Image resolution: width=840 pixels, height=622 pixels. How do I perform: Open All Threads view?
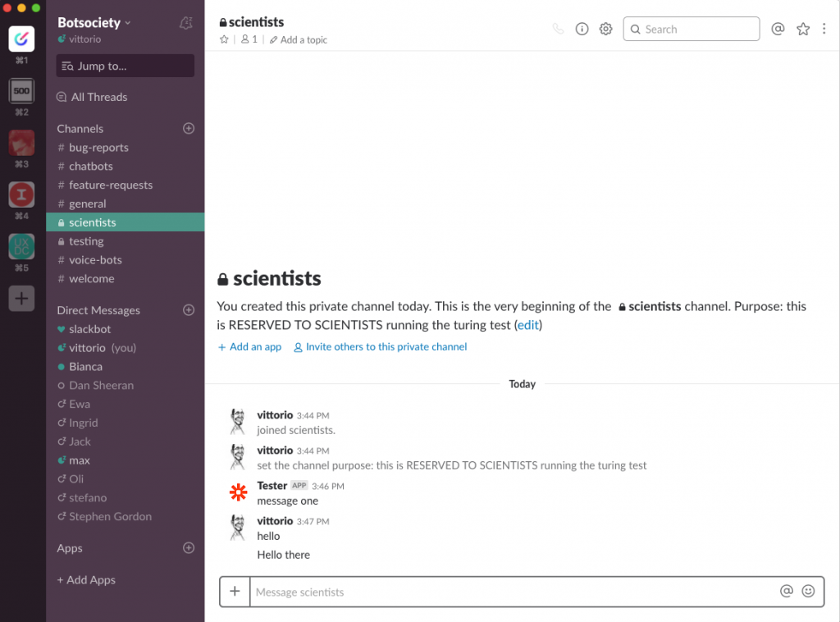click(x=92, y=97)
